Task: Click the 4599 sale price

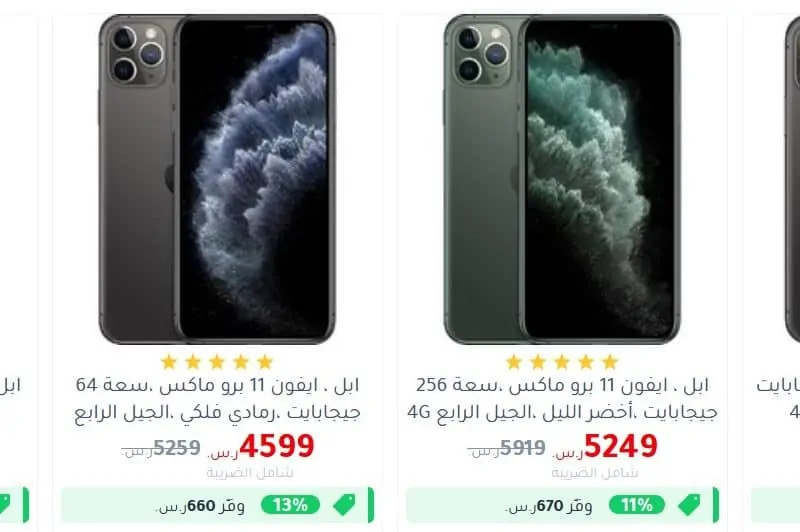Action: click(x=276, y=446)
